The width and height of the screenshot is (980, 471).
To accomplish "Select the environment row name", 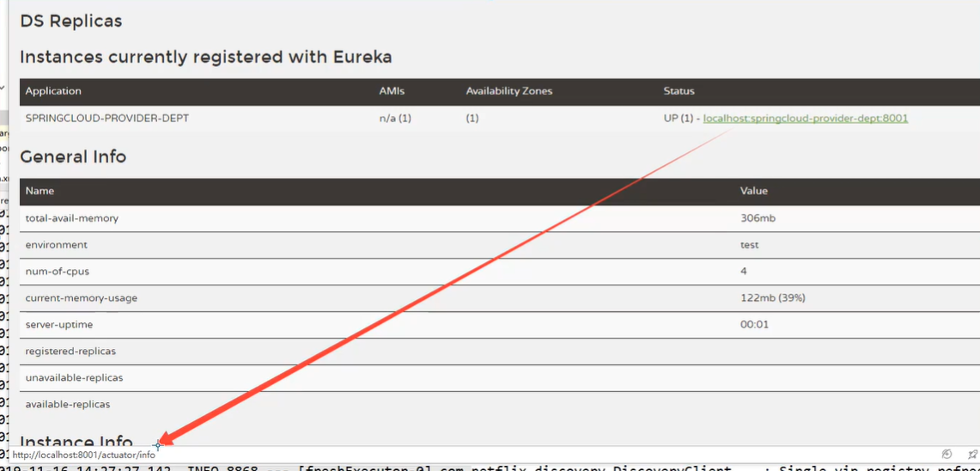I will point(56,245).
